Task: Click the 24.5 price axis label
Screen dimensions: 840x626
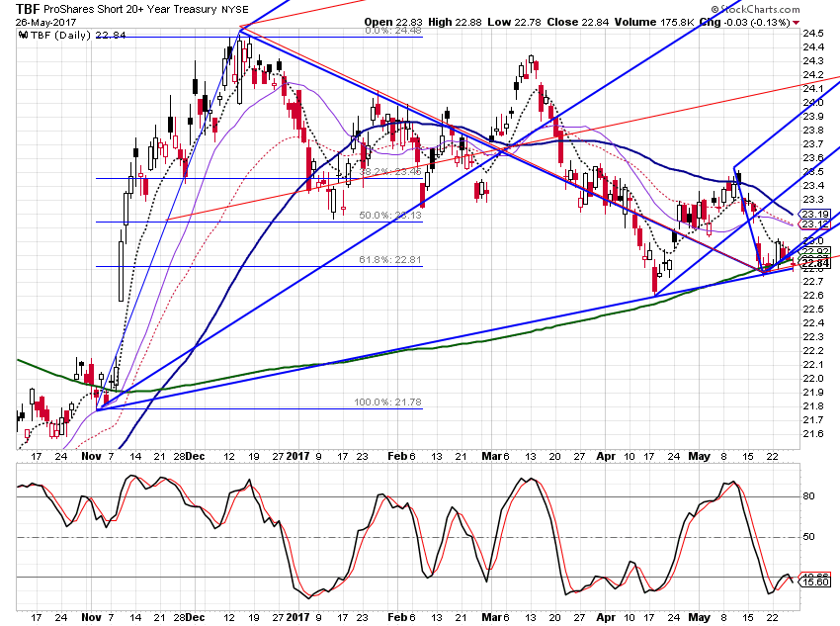Action: [813, 34]
